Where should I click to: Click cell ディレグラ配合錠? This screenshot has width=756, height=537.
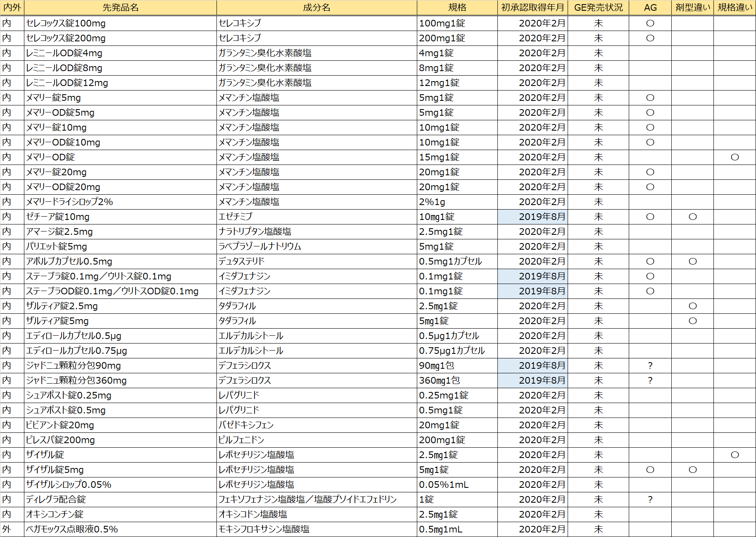pyautogui.click(x=120, y=499)
